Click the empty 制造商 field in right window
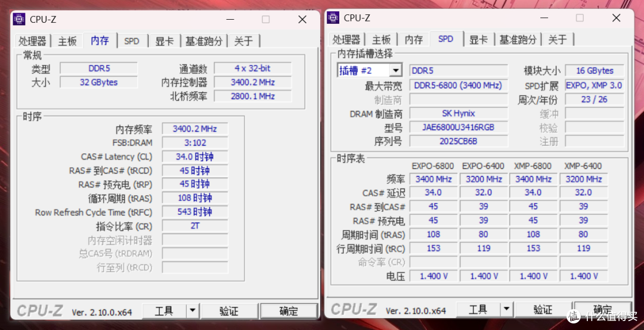The height and width of the screenshot is (330, 644). click(x=459, y=100)
